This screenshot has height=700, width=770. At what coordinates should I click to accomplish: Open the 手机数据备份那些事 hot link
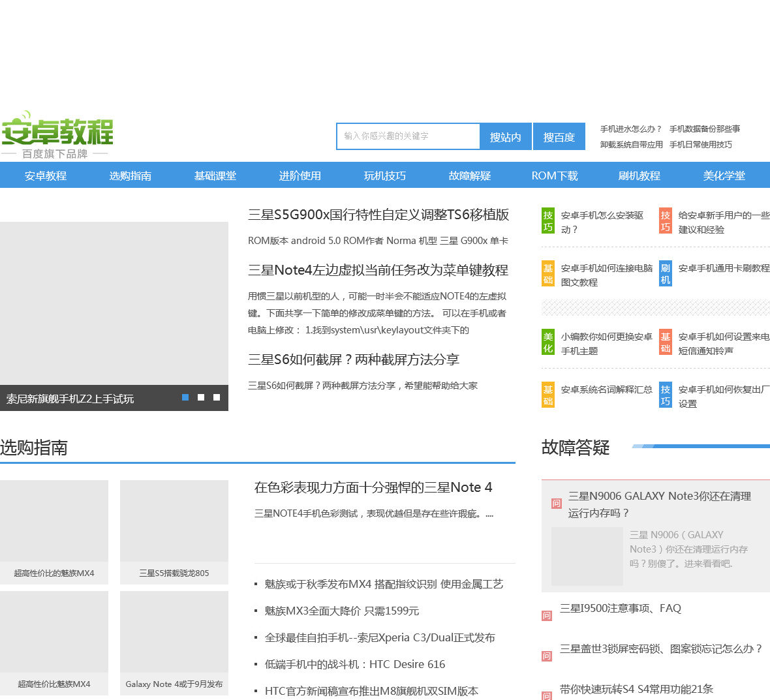point(705,129)
